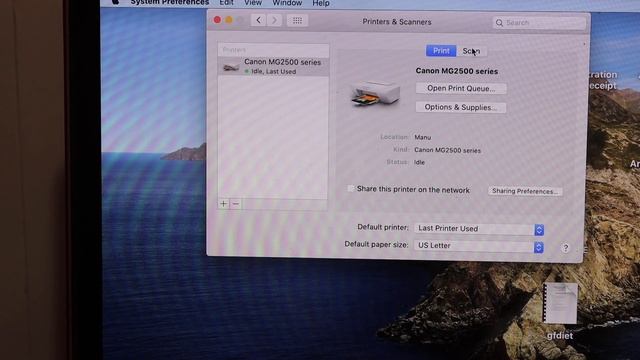Select Canon MG2500 series in printer list

pos(273,66)
